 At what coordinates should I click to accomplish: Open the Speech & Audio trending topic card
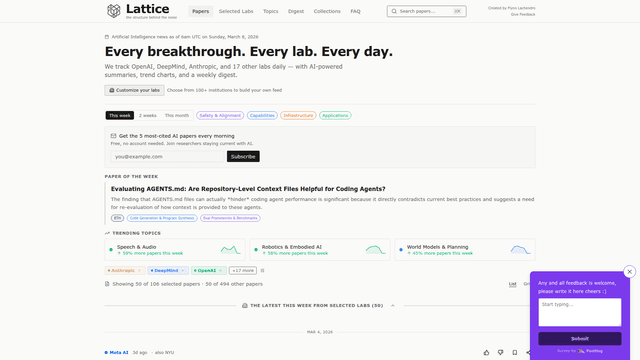pyautogui.click(x=175, y=249)
